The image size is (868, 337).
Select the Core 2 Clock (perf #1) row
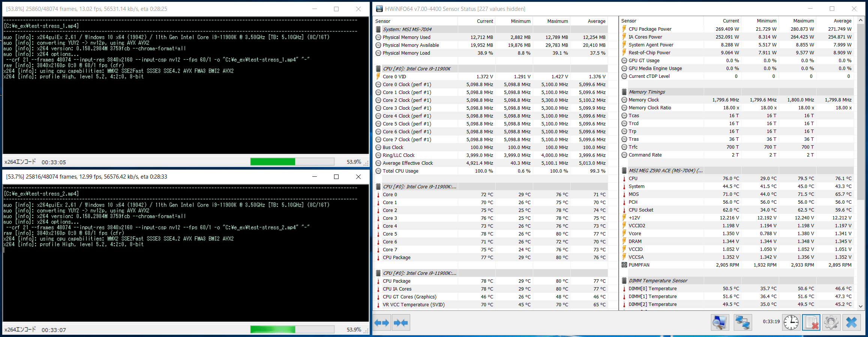(x=491, y=100)
